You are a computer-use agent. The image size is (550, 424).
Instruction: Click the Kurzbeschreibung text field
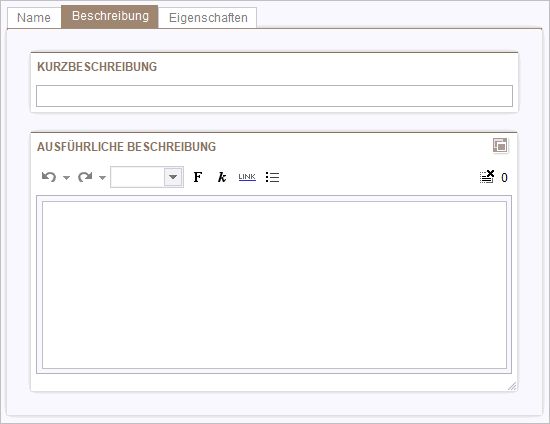pos(274,96)
